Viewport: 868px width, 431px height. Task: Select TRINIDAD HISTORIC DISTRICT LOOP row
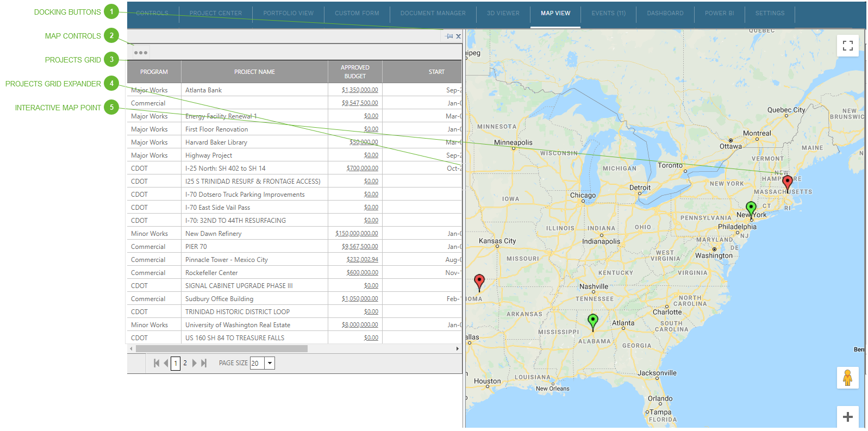(x=295, y=312)
